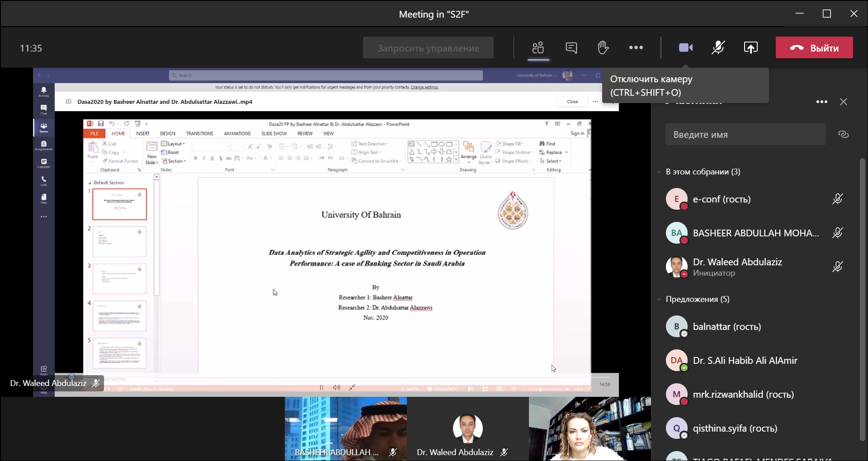The width and height of the screenshot is (868, 461).
Task: Open Activity in shared Teams sidebar
Action: pos(44,92)
